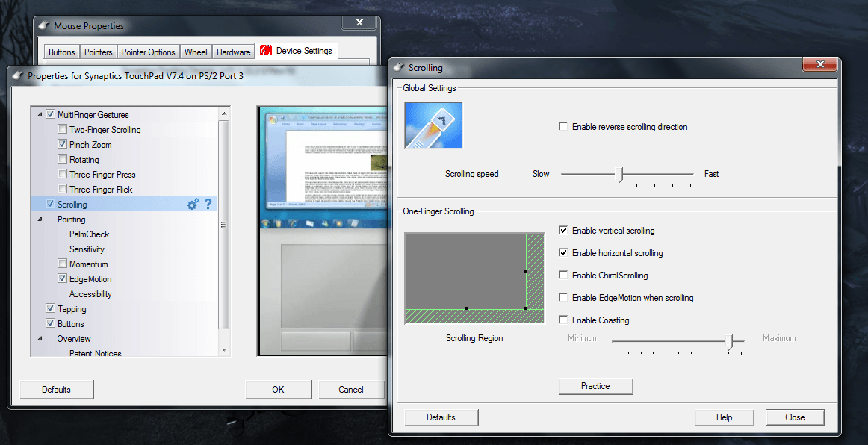Toggle the Enable ChiralScrolling checkbox
This screenshot has height=445, width=868.
(563, 276)
